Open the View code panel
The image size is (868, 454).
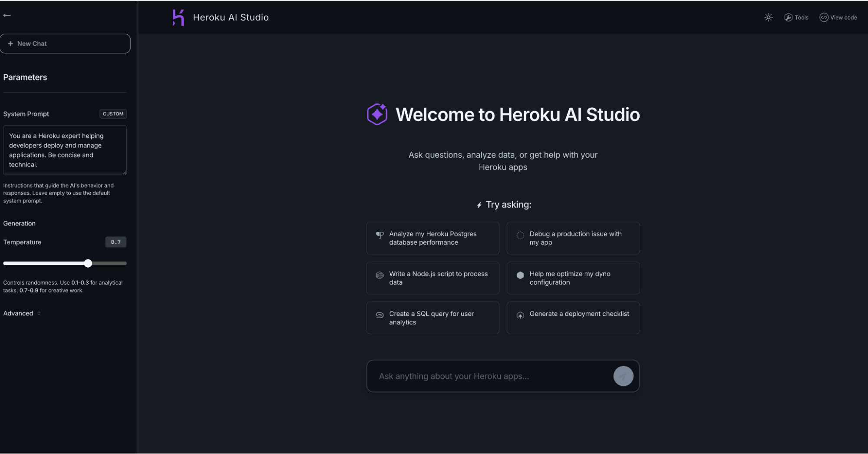coord(838,17)
